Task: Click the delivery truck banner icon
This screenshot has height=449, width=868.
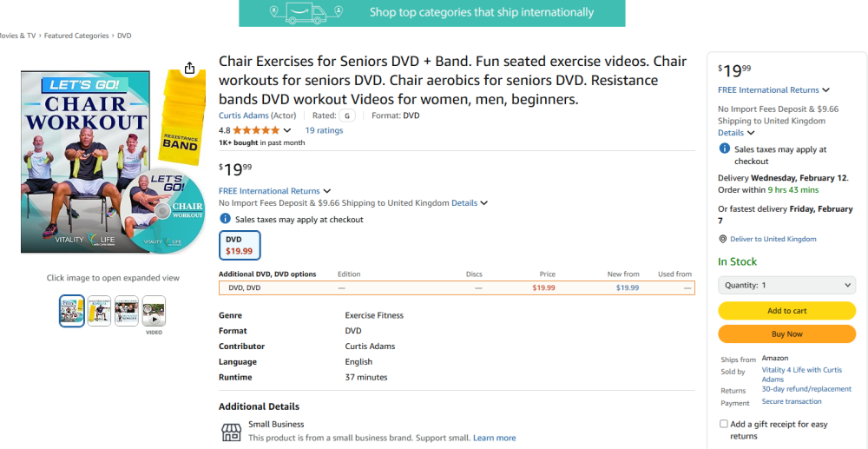Action: (306, 13)
